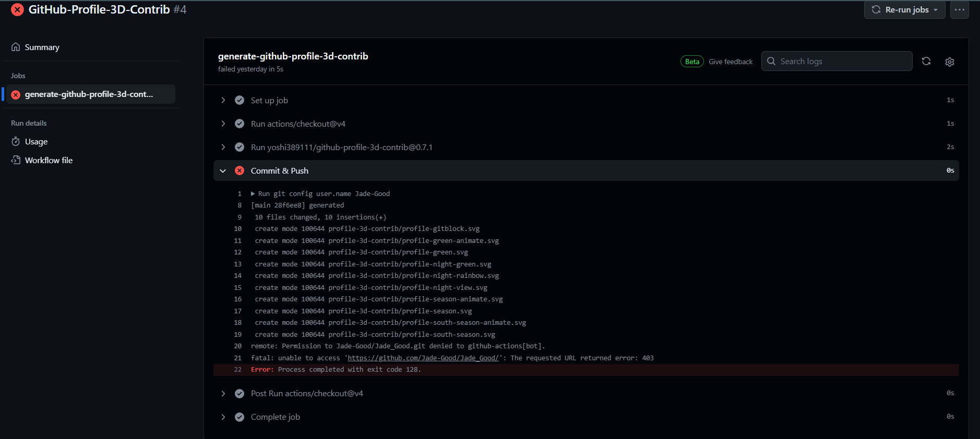Viewport: 980px width, 439px height.
Task: Click the 'failed yesterday in 5s' status text
Action: pos(250,69)
